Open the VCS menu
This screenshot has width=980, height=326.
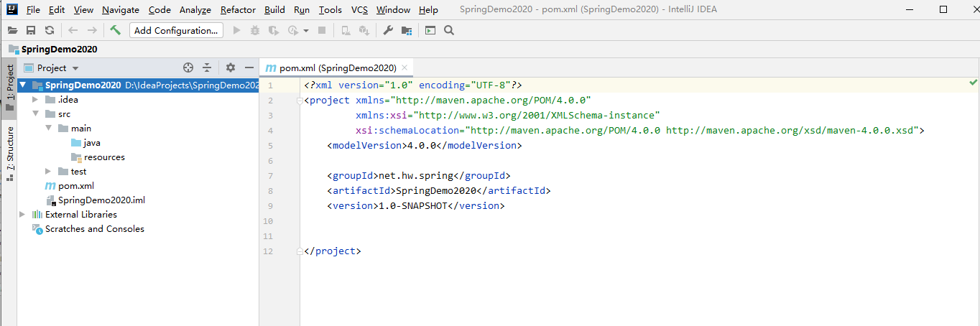(x=359, y=10)
